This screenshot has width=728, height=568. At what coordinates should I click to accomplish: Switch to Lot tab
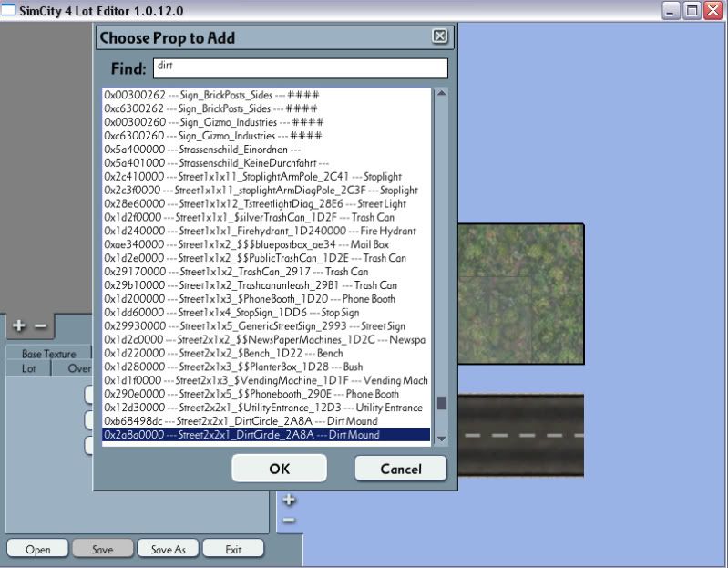(29, 368)
